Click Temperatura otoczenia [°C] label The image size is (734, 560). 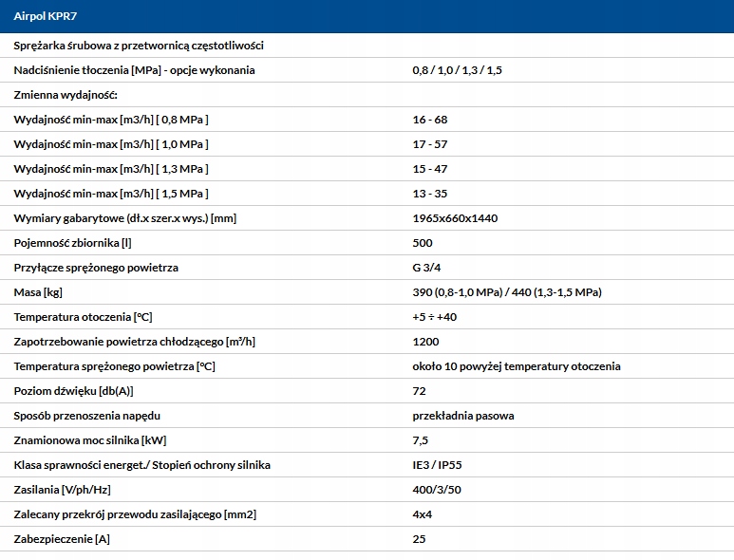[x=83, y=317]
